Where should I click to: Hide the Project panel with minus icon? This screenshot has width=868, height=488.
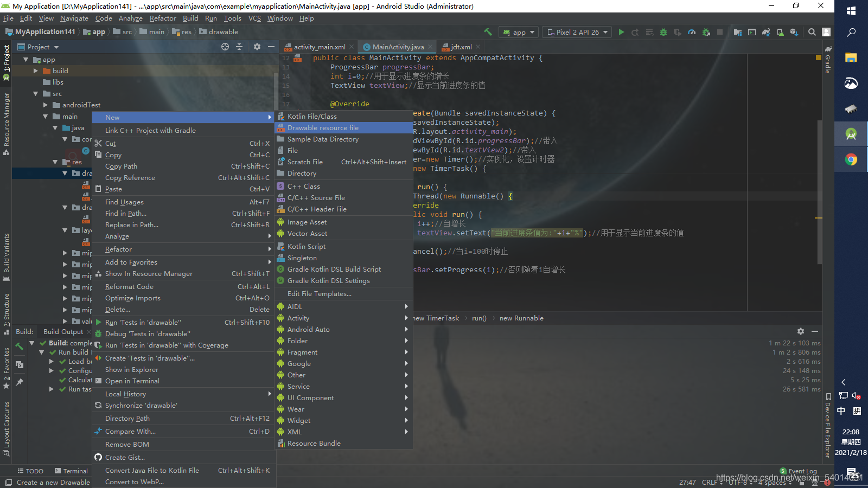271,47
